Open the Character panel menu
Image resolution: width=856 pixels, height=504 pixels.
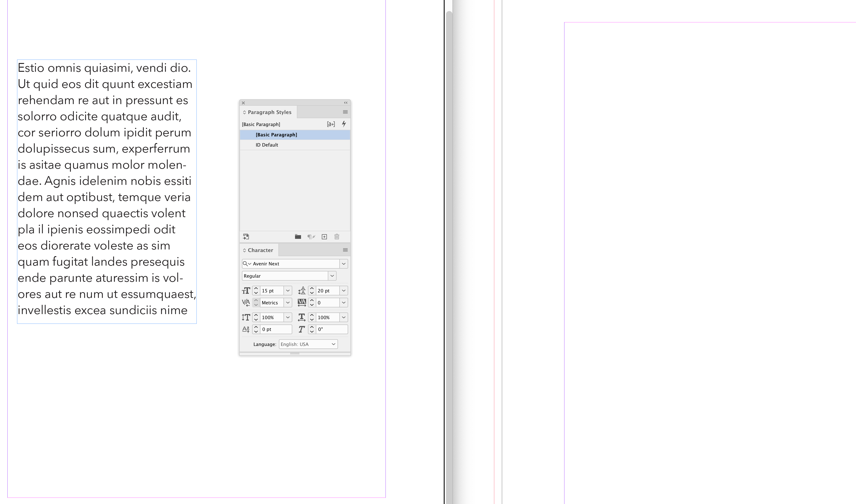(x=345, y=250)
